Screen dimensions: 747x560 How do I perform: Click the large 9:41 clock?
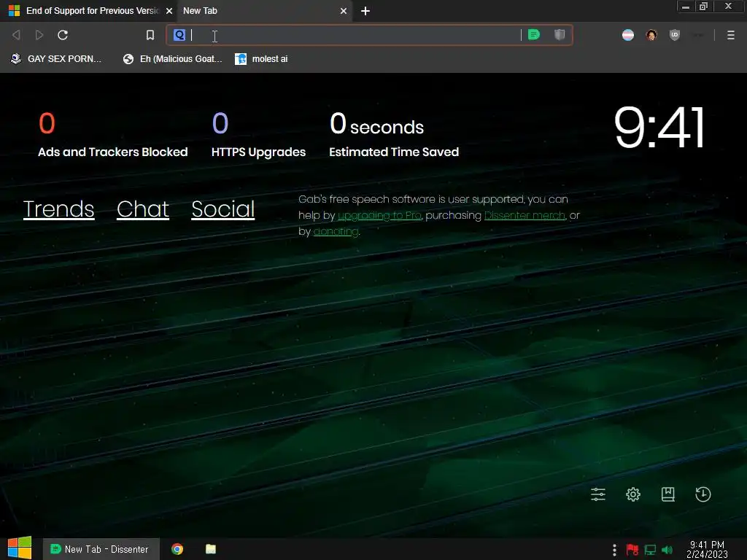click(x=659, y=127)
